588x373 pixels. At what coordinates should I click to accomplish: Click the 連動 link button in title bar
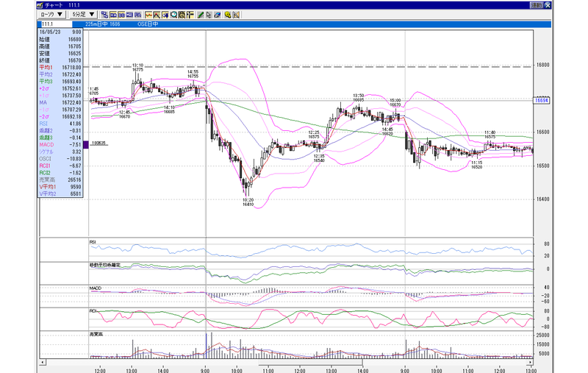tap(537, 5)
